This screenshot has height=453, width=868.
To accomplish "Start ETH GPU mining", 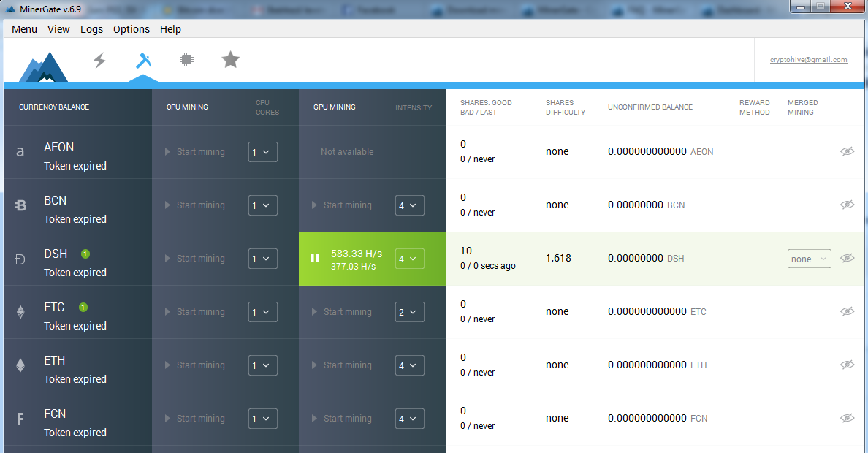I will click(341, 365).
